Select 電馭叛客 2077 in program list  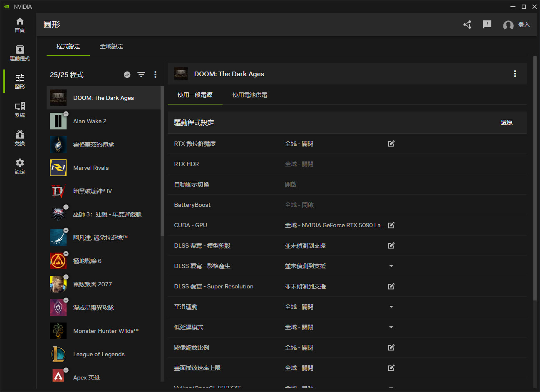point(103,284)
